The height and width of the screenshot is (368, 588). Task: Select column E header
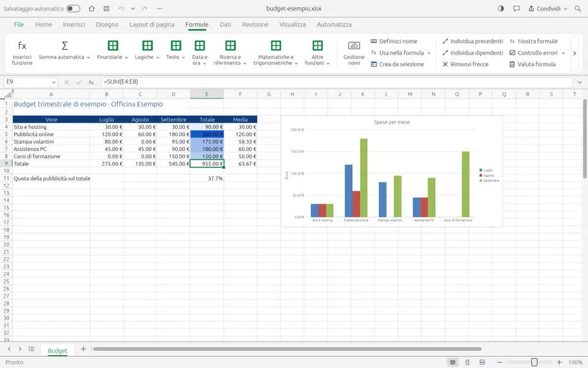tap(206, 94)
